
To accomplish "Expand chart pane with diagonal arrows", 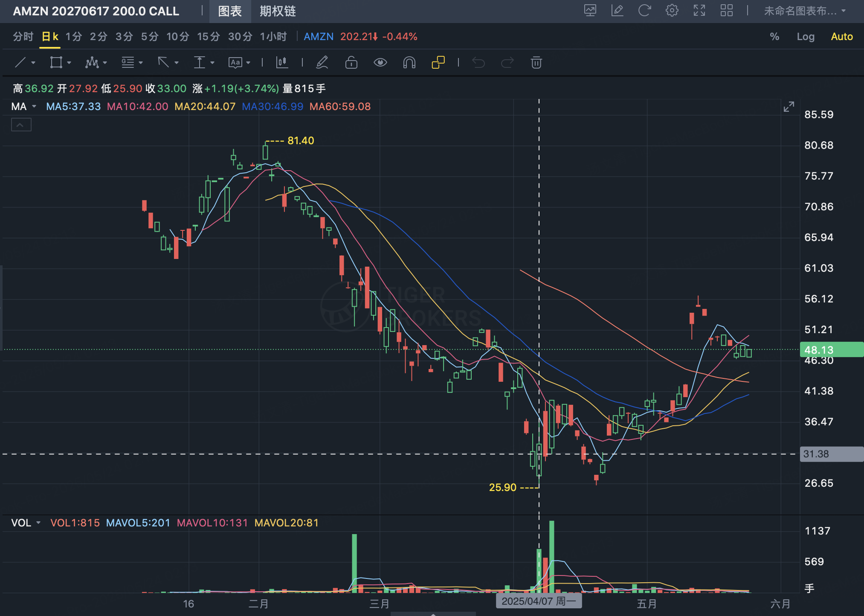I will pyautogui.click(x=789, y=107).
